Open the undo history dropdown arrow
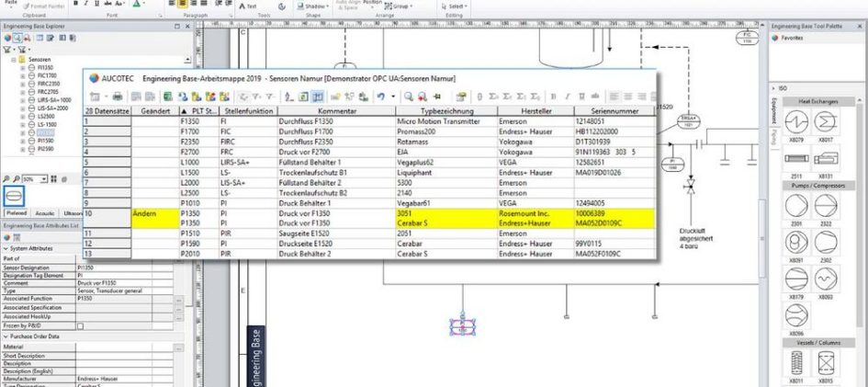 coord(392,97)
